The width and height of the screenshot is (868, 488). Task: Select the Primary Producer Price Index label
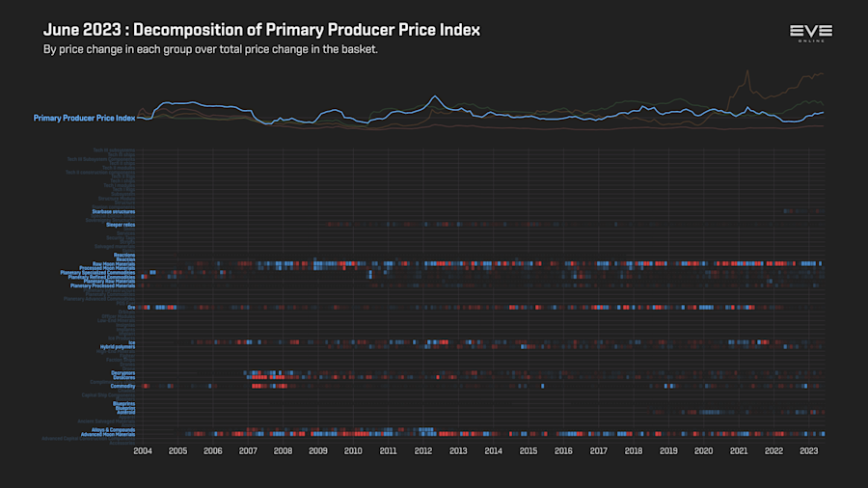coord(84,118)
